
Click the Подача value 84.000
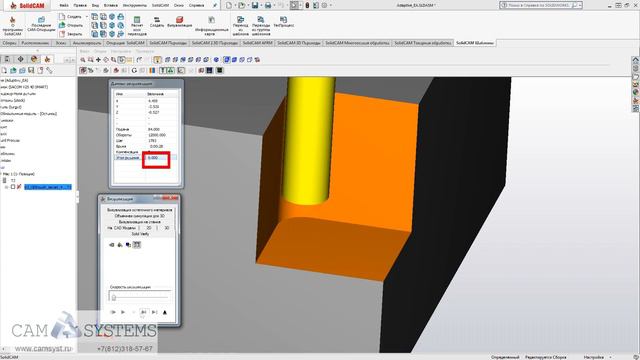pos(154,129)
